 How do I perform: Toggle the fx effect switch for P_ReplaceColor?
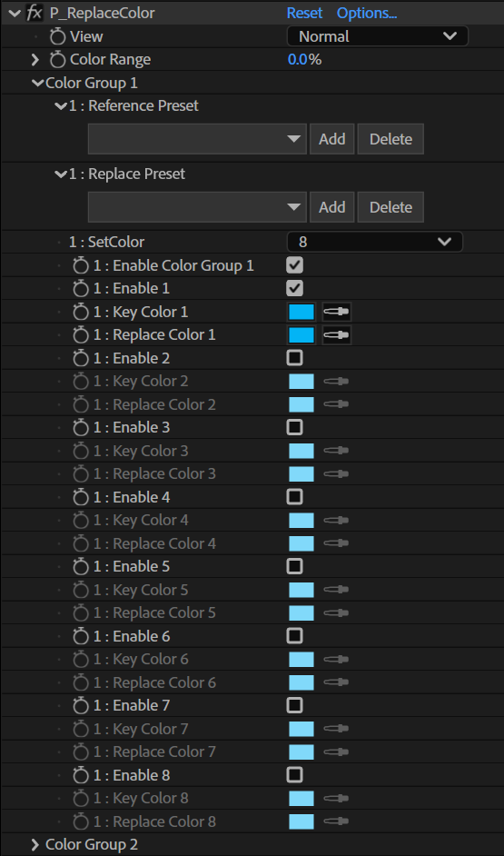click(x=34, y=13)
